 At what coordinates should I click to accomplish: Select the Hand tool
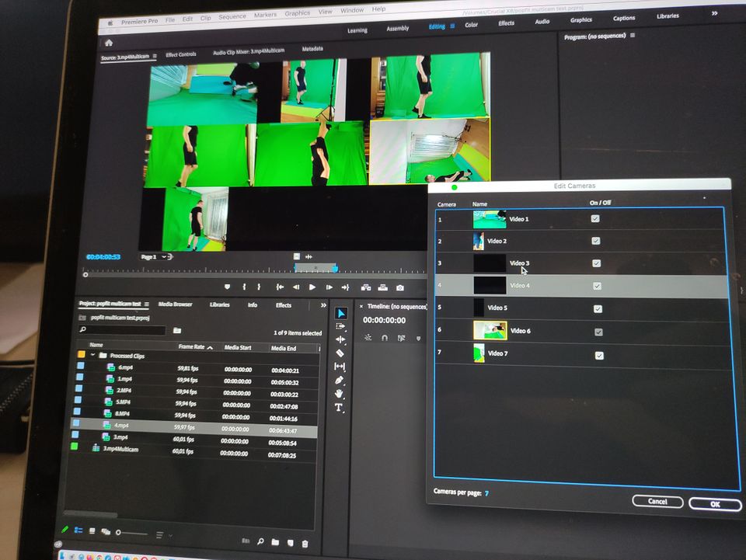339,394
